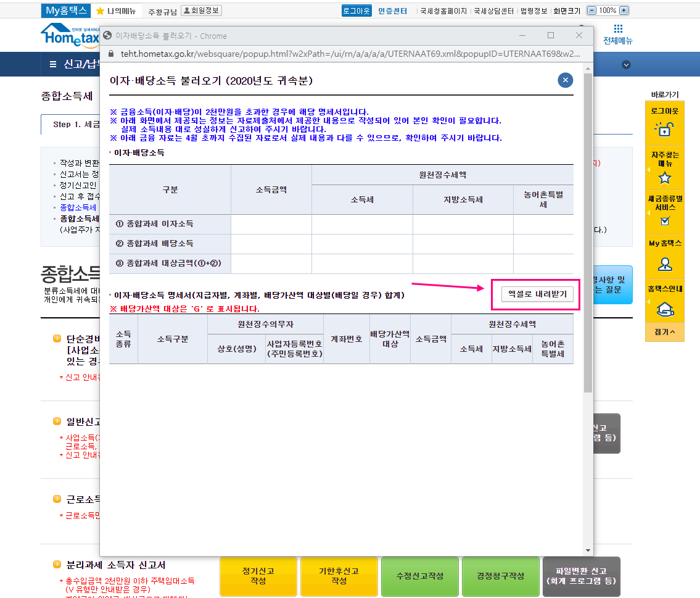Click the ① 종합과세 이자소득 row label
This screenshot has width=700, height=598.
point(170,224)
